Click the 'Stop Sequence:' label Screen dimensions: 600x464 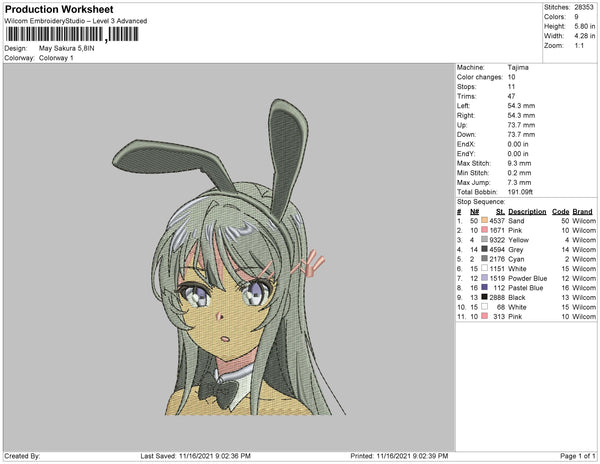pos(481,202)
